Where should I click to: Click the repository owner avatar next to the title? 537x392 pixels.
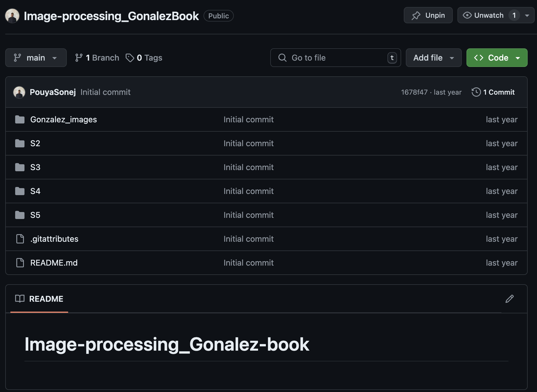pos(12,16)
